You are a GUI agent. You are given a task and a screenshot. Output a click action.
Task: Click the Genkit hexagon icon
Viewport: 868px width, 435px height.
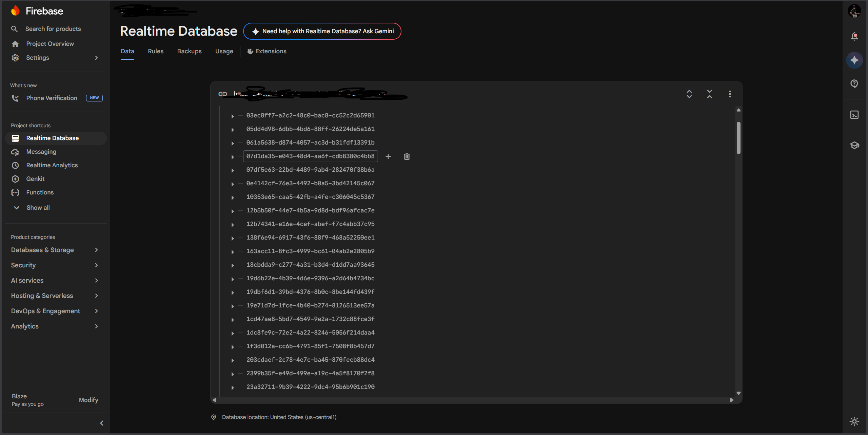[x=15, y=179]
